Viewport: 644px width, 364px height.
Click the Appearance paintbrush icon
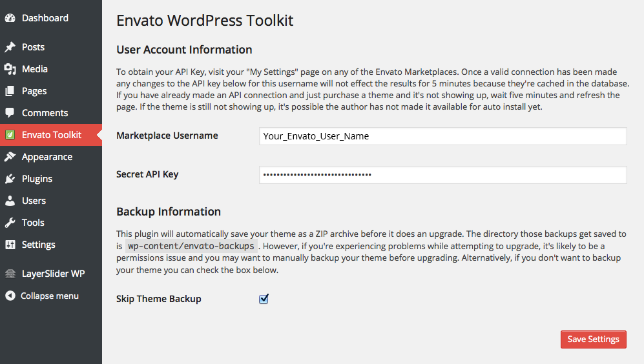pos(10,157)
